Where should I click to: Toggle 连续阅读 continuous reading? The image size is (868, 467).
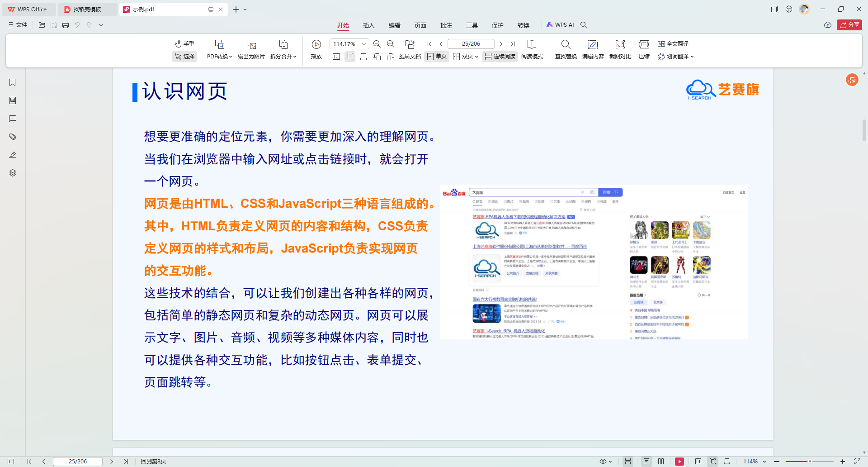[500, 57]
